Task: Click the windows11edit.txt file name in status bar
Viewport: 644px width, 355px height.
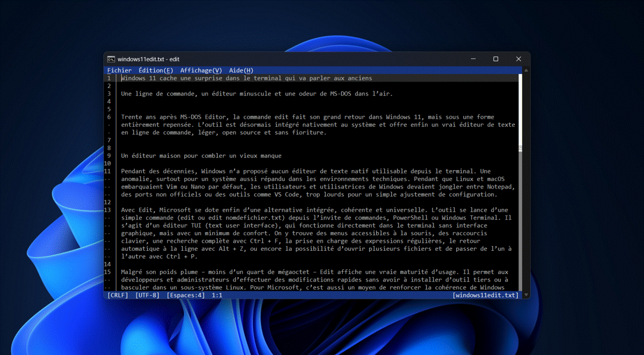Action: [486, 295]
